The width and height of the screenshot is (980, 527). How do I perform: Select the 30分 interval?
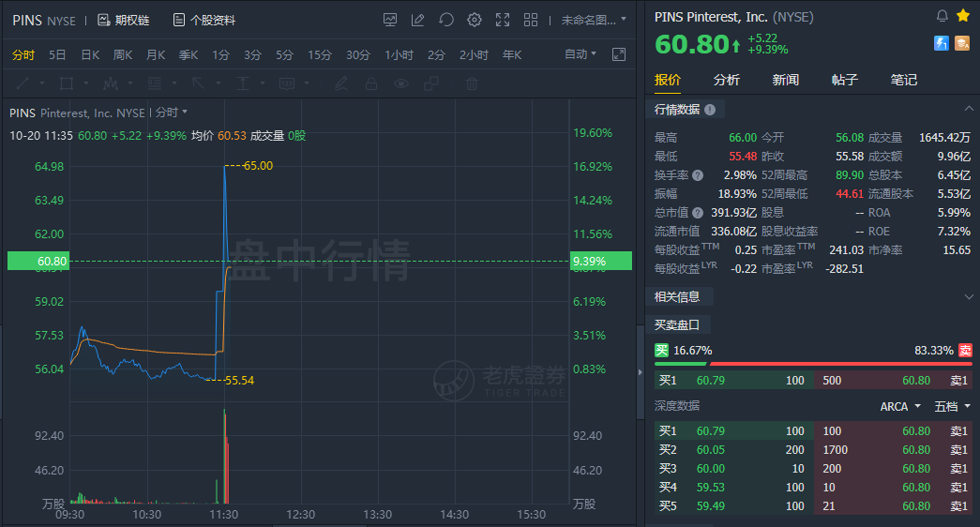point(358,55)
